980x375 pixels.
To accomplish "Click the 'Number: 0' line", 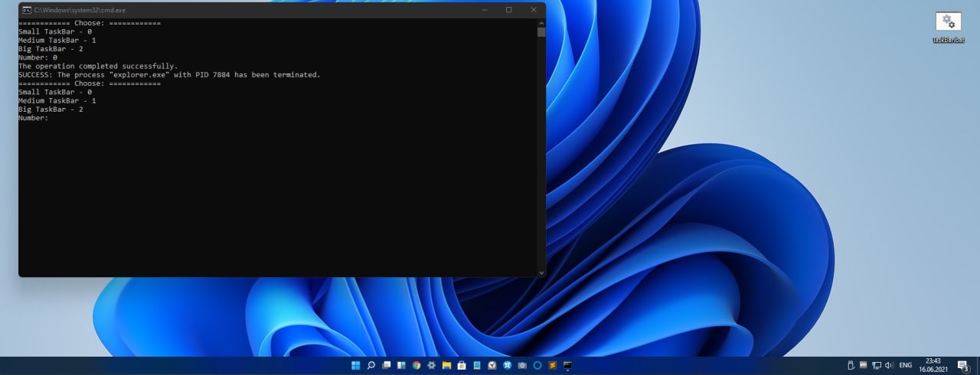I will coord(38,57).
